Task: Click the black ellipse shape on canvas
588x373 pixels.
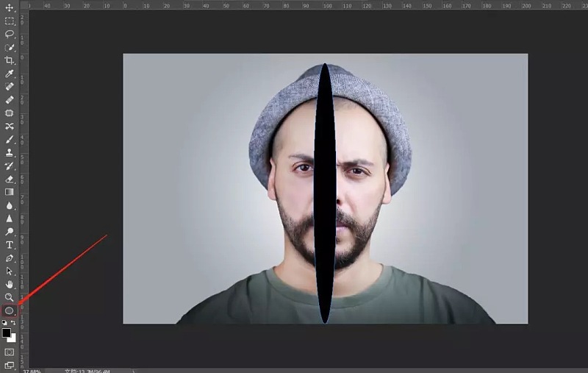Action: point(325,193)
